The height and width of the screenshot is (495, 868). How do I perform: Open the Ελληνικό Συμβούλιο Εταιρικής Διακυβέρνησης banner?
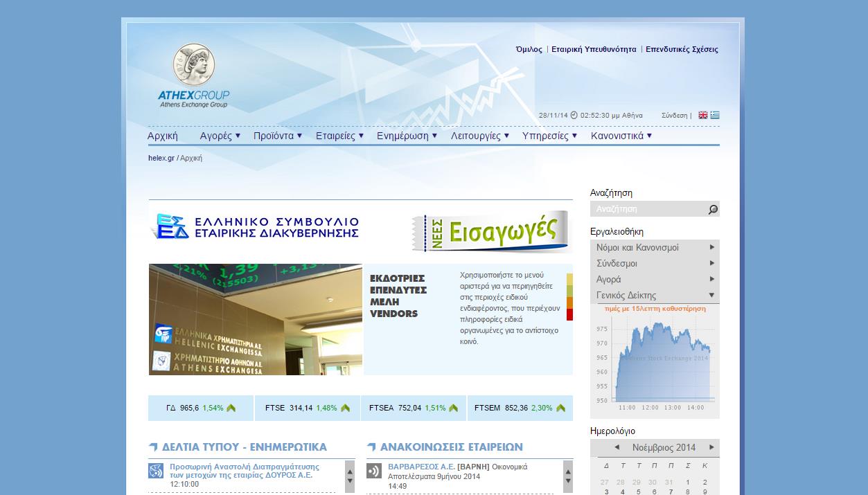(255, 227)
